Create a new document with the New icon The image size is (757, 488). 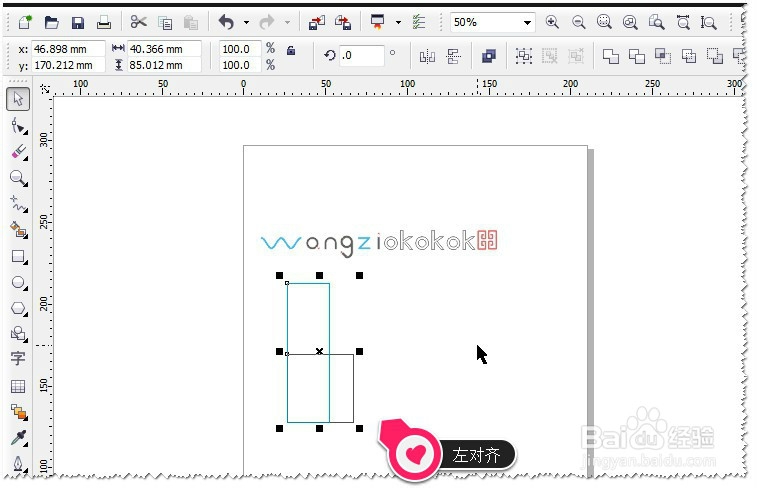pyautogui.click(x=25, y=22)
